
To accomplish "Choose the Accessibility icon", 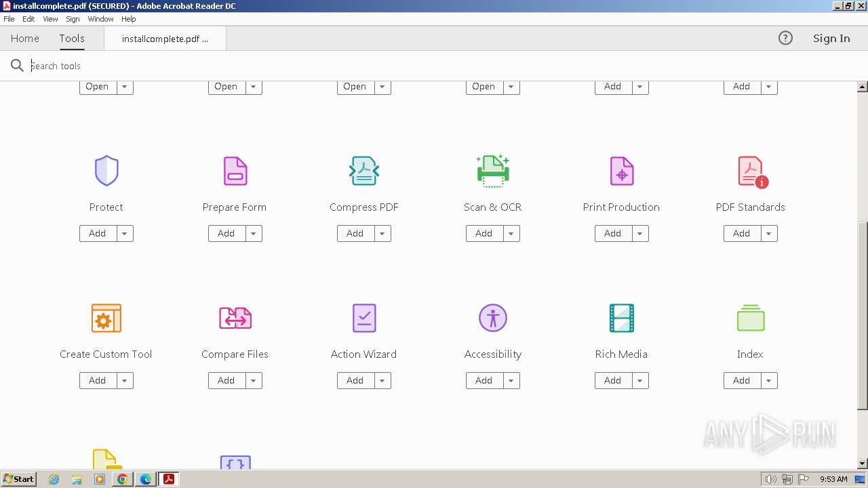I will pos(493,318).
